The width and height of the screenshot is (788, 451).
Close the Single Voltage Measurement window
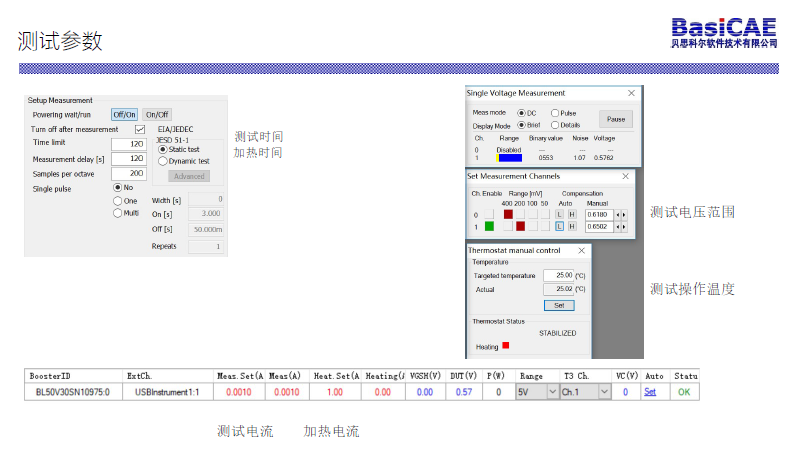(631, 93)
